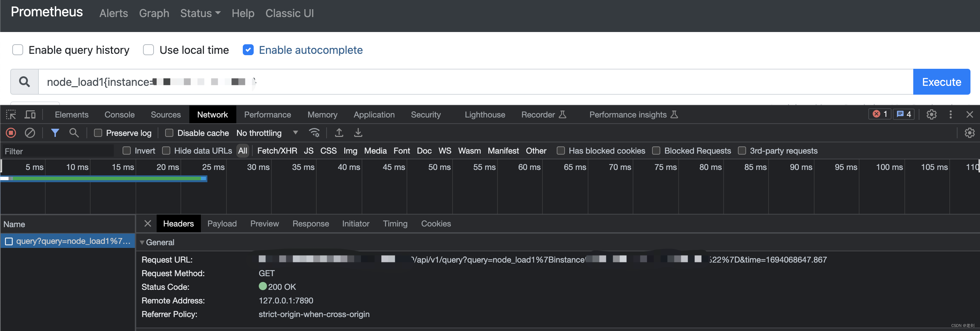The image size is (980, 331).
Task: Collapse the General section
Action: (142, 242)
